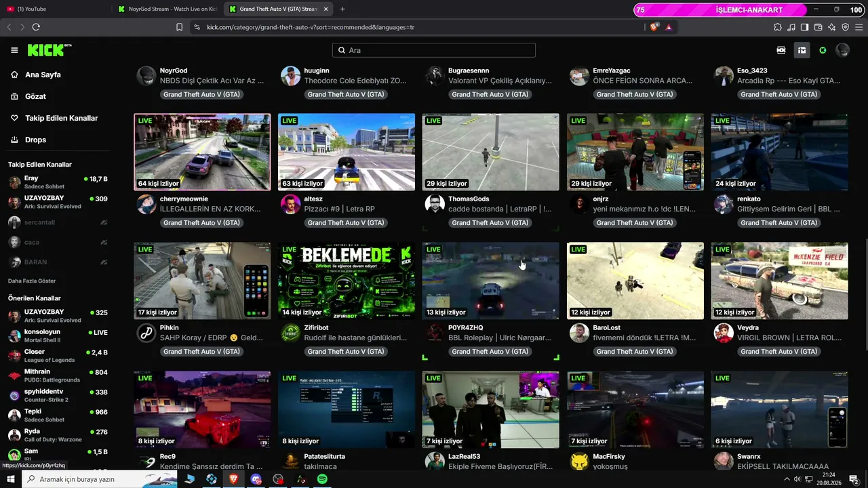Go to the Kick logo homepage

50,50
